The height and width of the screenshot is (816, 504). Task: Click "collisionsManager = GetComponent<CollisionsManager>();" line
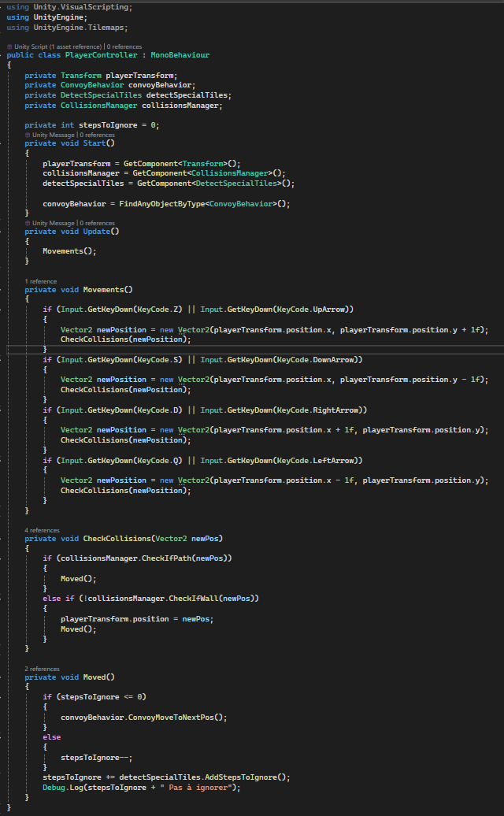click(165, 173)
